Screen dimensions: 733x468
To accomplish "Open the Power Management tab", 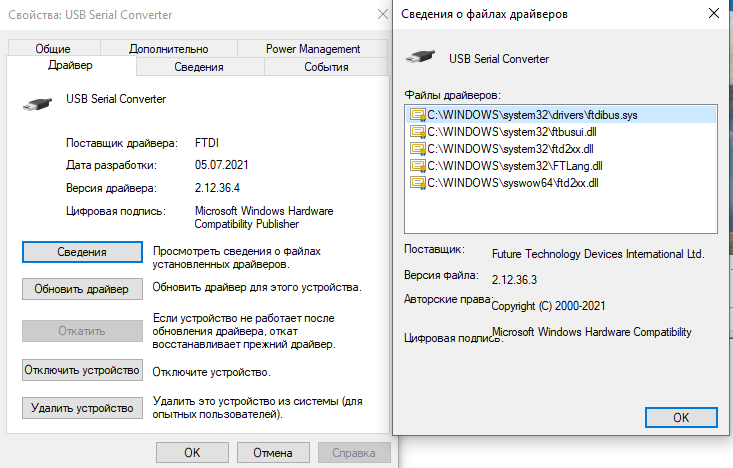I will 313,49.
